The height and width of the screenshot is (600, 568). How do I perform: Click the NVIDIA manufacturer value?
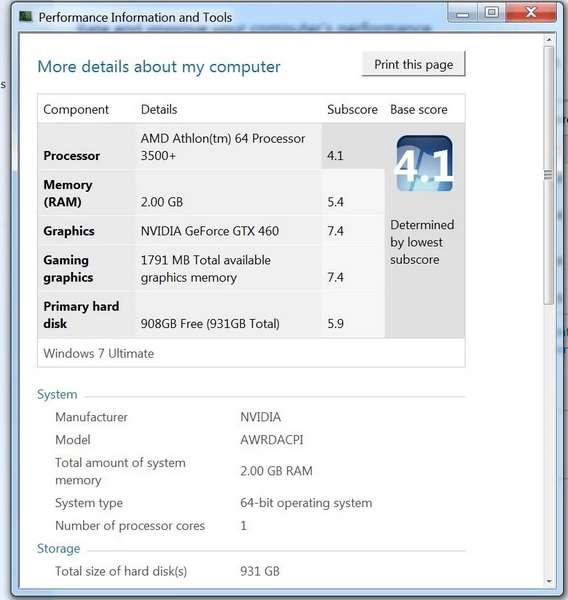click(261, 417)
